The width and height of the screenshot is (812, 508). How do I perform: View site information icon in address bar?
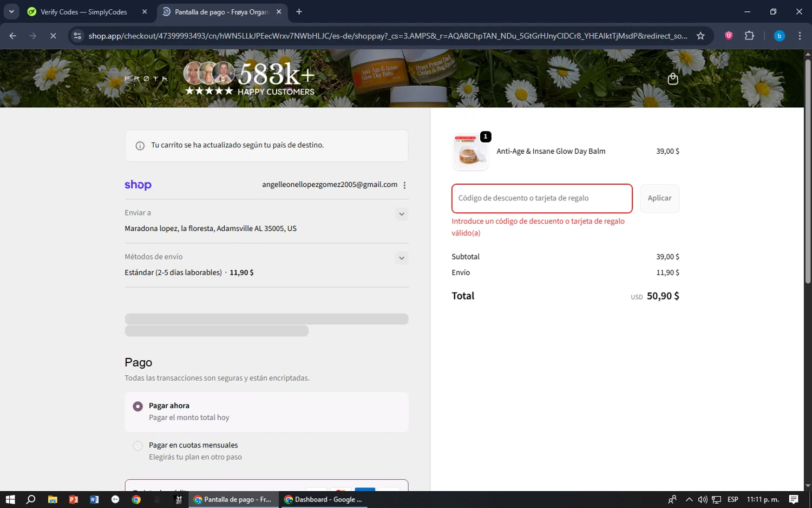[x=77, y=36]
